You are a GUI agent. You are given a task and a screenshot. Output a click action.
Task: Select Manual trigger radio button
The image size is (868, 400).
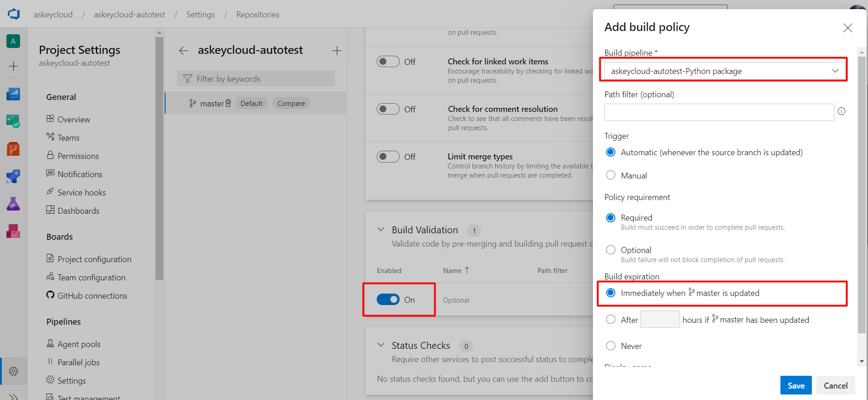click(x=611, y=175)
